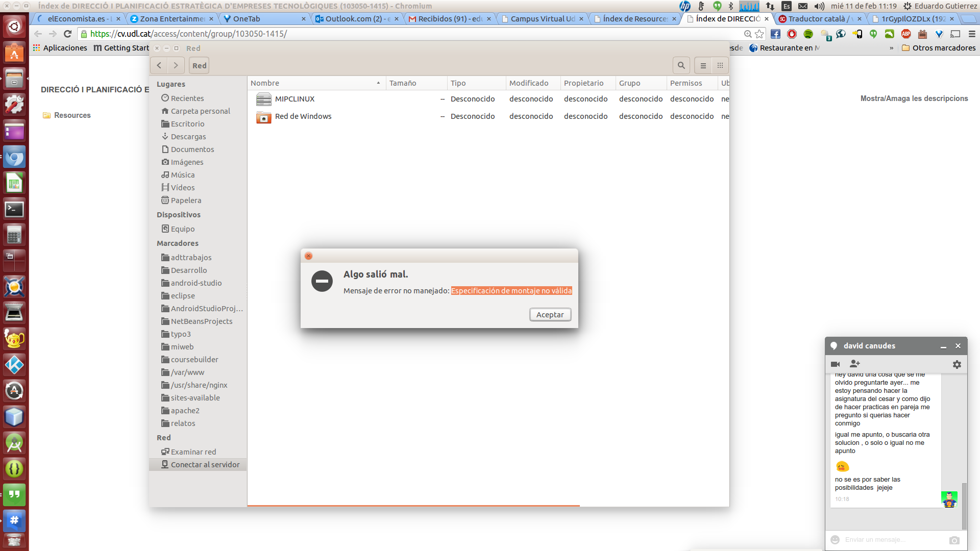Sort by Propietario column header
Image resolution: width=980 pixels, height=551 pixels.
[588, 83]
